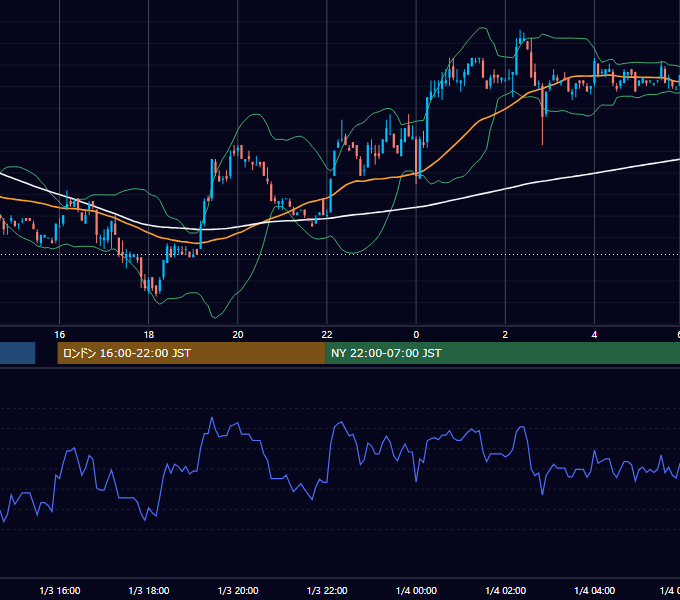Click the 0 hour label on the price chart axis
Viewport: 680px width, 600px height.
pyautogui.click(x=416, y=335)
